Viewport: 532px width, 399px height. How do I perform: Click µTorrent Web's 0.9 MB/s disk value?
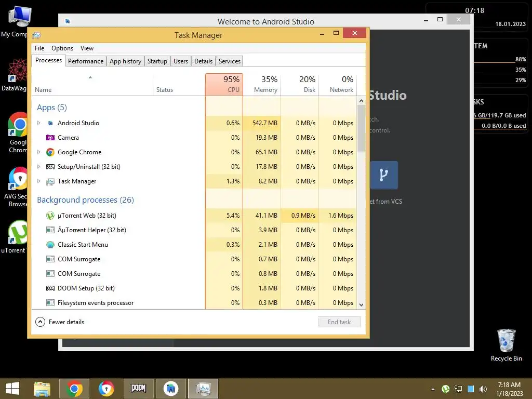coord(303,216)
